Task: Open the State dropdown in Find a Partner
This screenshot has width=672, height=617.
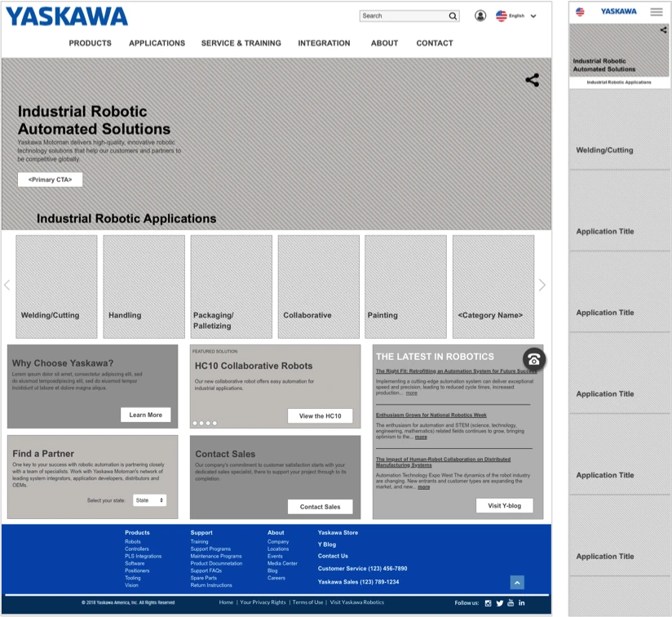Action: (149, 500)
